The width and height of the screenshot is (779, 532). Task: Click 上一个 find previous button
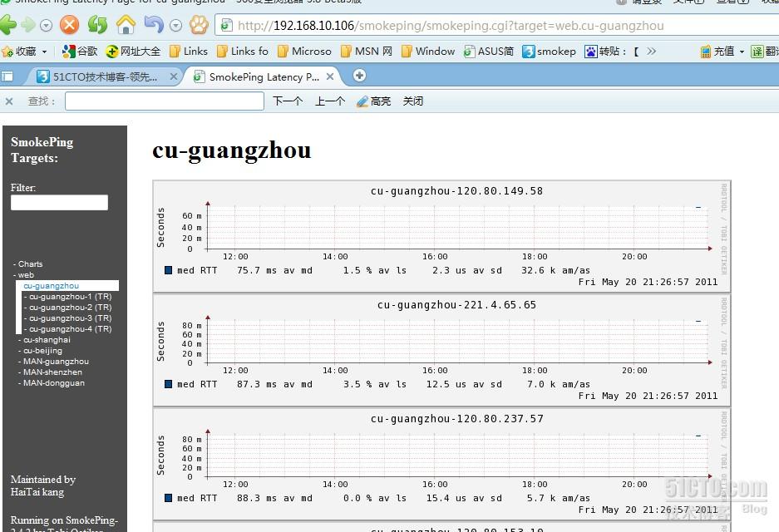[330, 101]
